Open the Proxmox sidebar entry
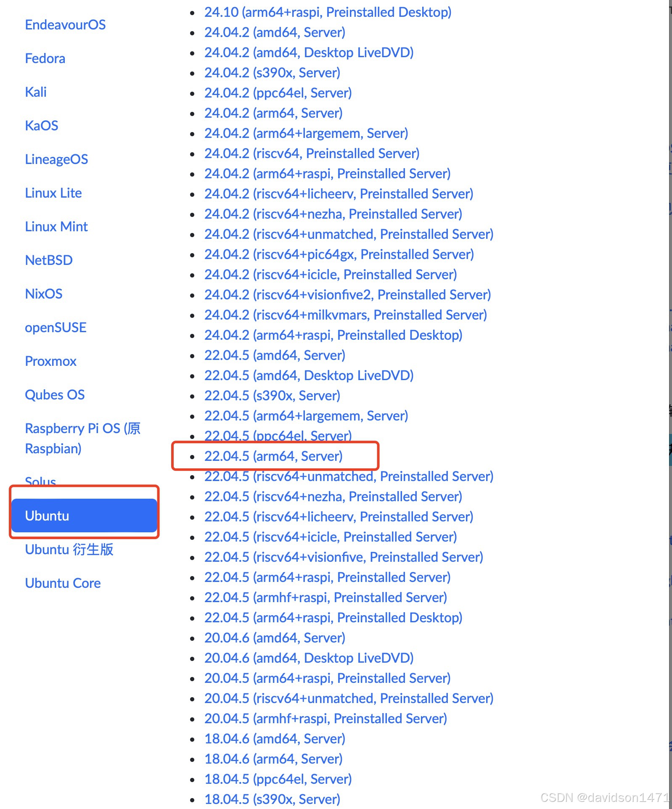Screen dimensions: 672x809 pyautogui.click(x=51, y=361)
